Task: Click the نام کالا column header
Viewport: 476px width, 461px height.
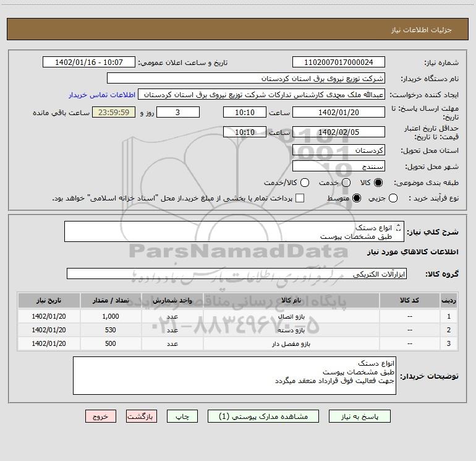Action: pyautogui.click(x=291, y=300)
